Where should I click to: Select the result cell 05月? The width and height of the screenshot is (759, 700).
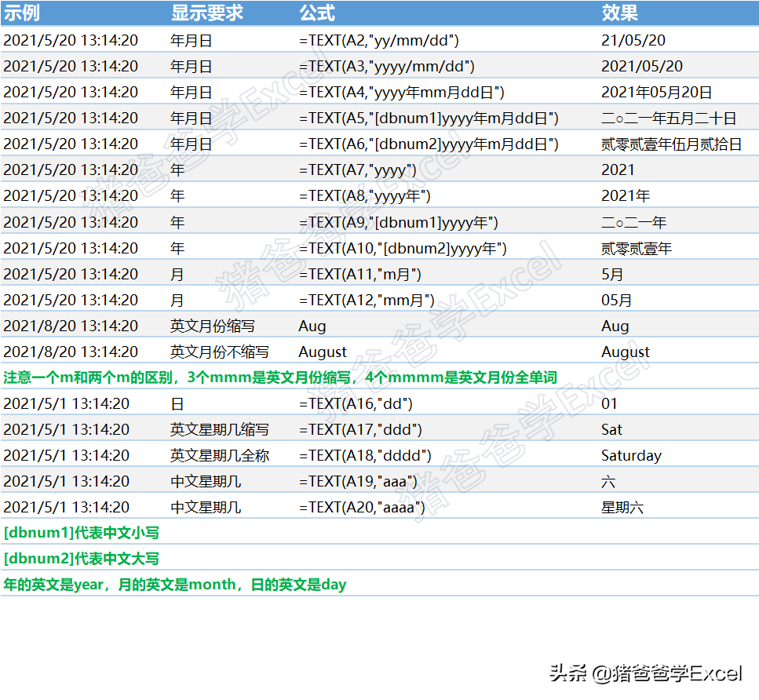[x=616, y=300]
